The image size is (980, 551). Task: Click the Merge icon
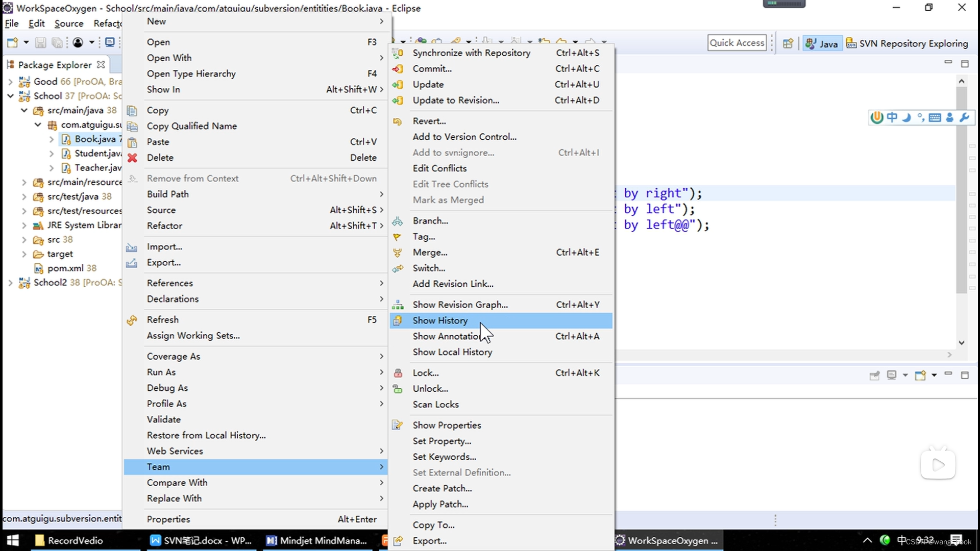398,253
